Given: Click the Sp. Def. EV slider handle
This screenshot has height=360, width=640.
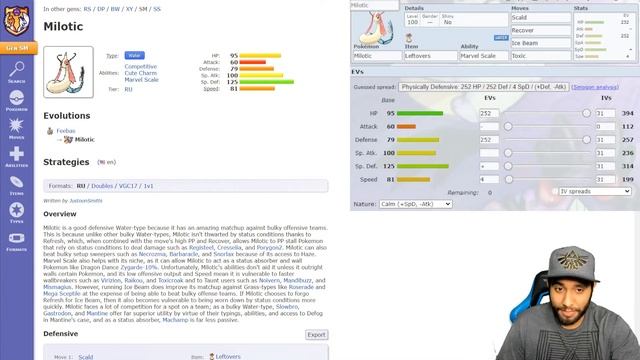Looking at the screenshot, I should (x=508, y=166).
